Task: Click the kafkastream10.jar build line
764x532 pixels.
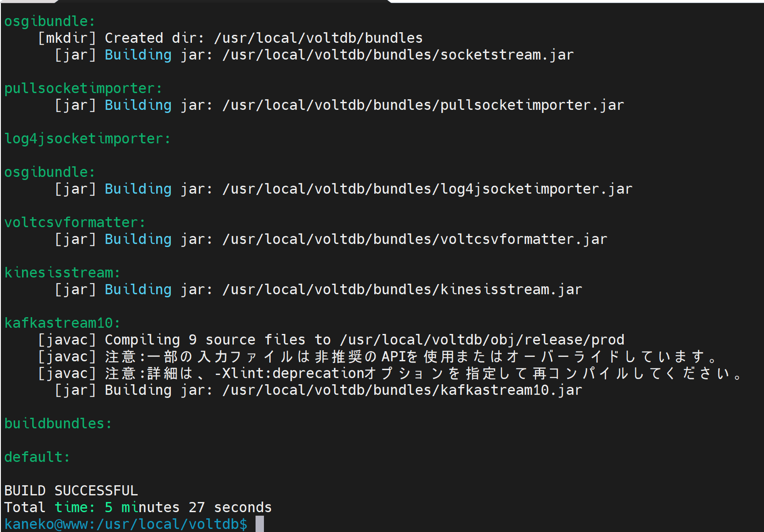Action: (318, 390)
